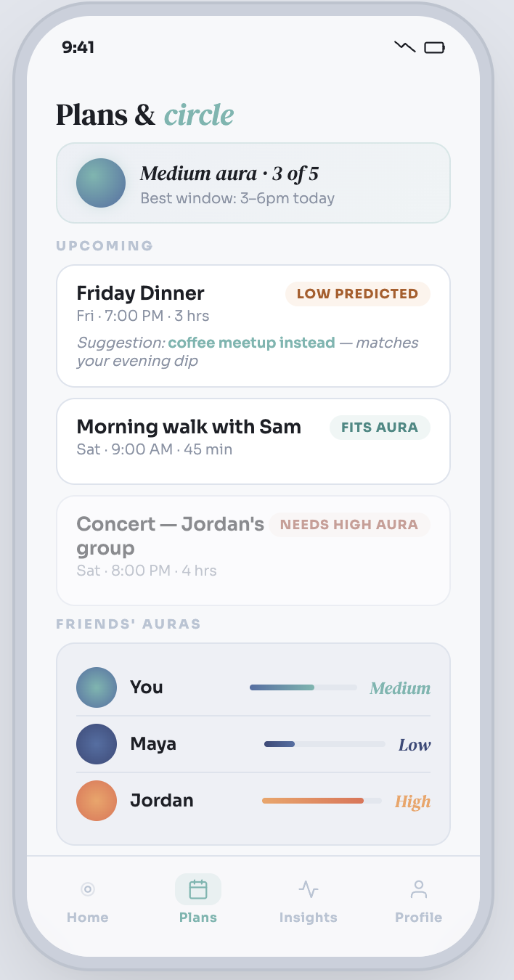Tap the LOW PREDICTED badge
This screenshot has height=980, width=514.
pyautogui.click(x=357, y=294)
